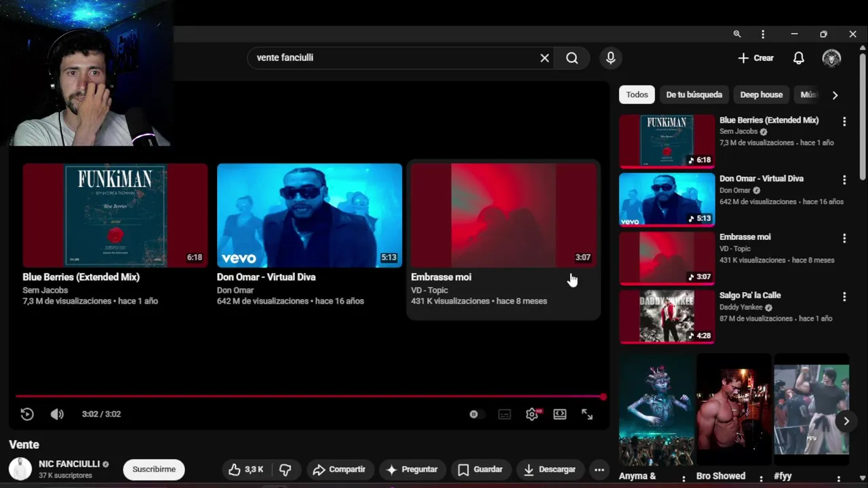Open the Crear menu
This screenshot has height=488, width=868.
tap(756, 58)
